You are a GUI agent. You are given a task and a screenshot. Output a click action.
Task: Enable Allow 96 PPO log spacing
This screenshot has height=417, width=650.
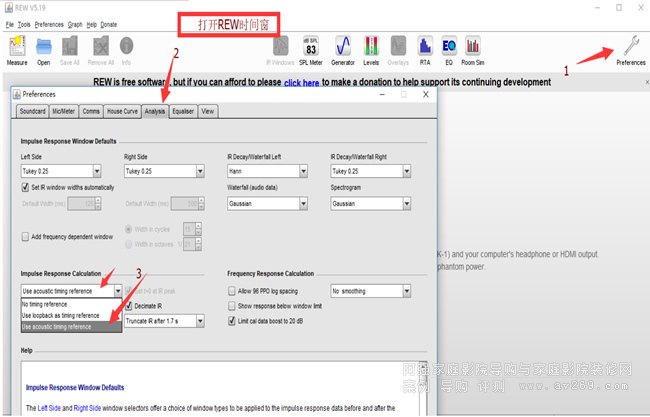point(232,290)
